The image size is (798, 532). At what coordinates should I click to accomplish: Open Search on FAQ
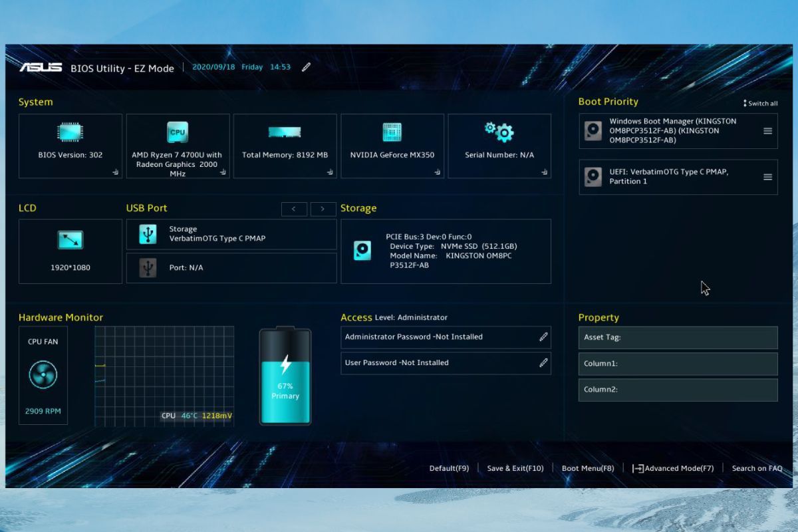(x=757, y=468)
